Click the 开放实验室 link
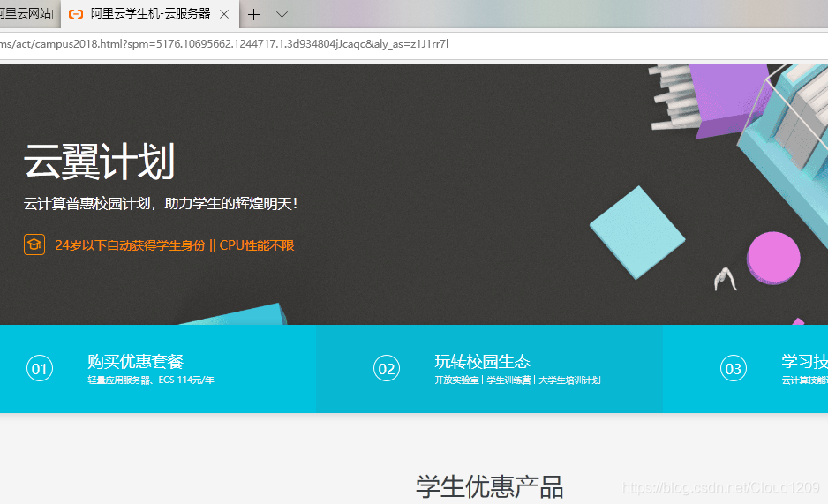The height and width of the screenshot is (504, 828). (x=456, y=380)
